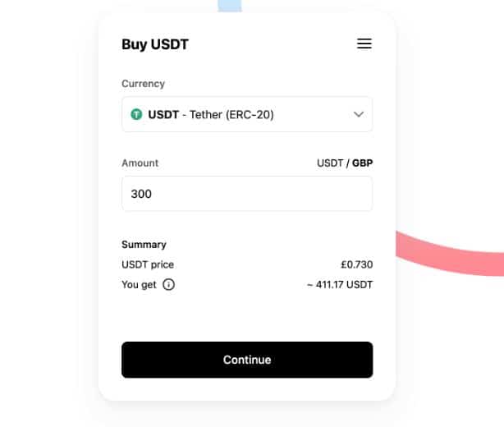The width and height of the screenshot is (504, 427).
Task: Click the Currency field label
Action: 143,84
